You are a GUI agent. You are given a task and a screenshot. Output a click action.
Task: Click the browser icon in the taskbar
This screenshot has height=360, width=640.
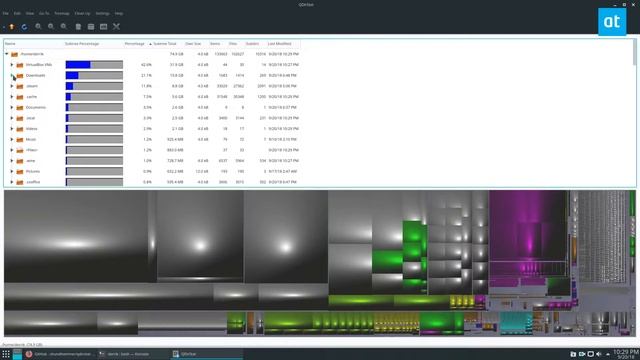29,354
